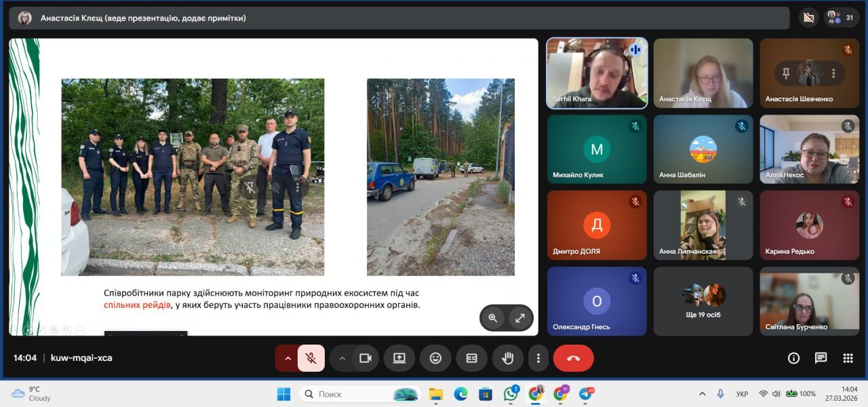Image resolution: width=868 pixels, height=407 pixels.
Task: Open the activities grid icon
Action: click(x=848, y=358)
